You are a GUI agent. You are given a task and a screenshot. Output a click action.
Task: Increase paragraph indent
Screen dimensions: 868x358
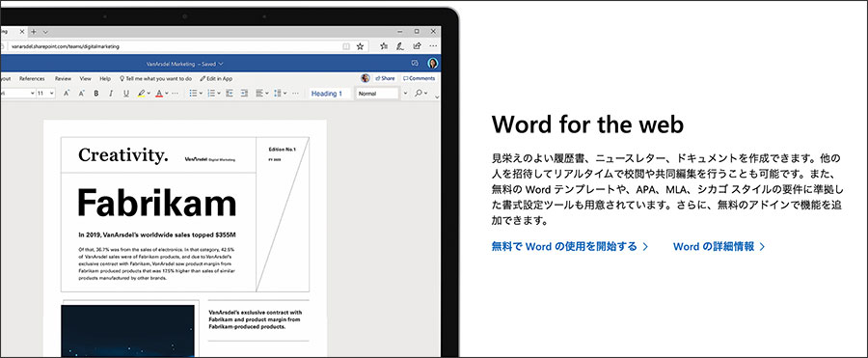244,94
